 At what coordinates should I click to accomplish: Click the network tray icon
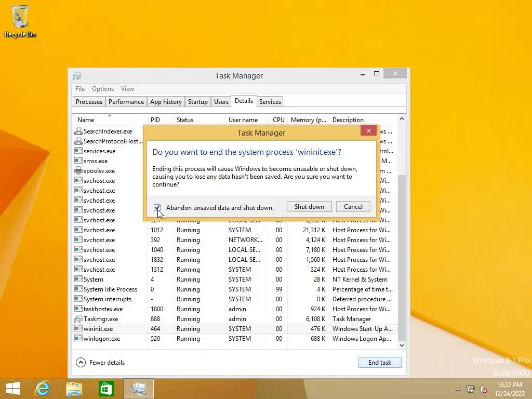pos(470,389)
